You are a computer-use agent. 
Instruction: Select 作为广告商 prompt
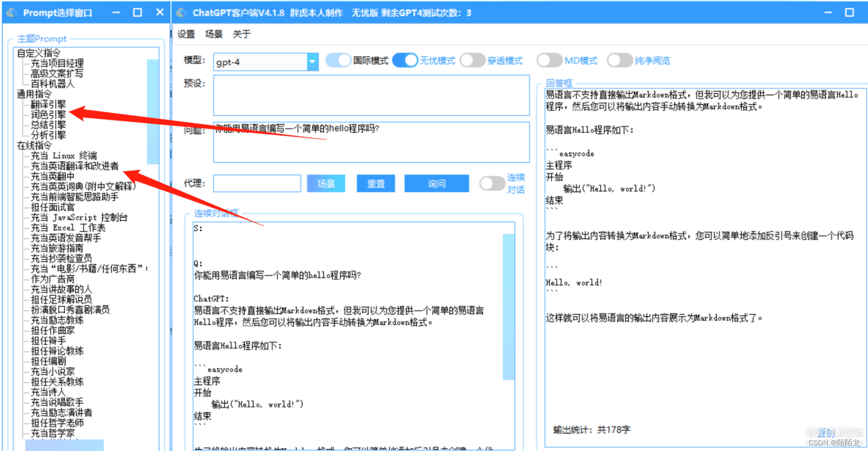[53, 279]
